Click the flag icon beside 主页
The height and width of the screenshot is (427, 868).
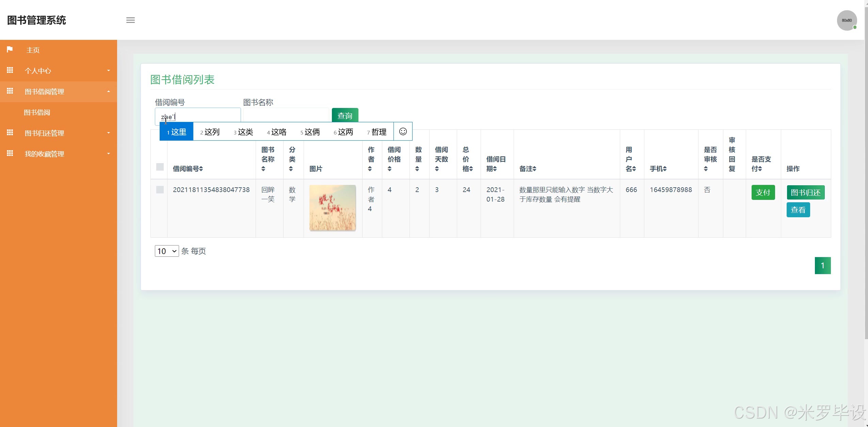[10, 49]
